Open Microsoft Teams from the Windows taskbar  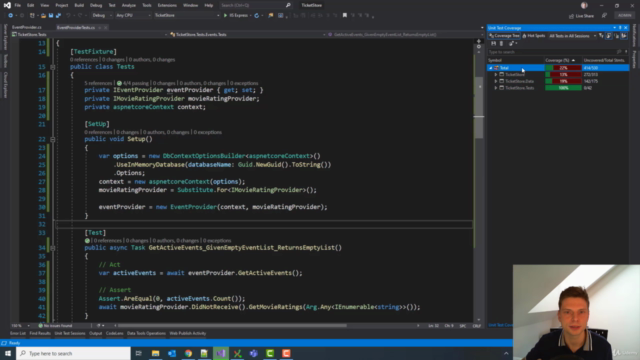click(x=253, y=353)
